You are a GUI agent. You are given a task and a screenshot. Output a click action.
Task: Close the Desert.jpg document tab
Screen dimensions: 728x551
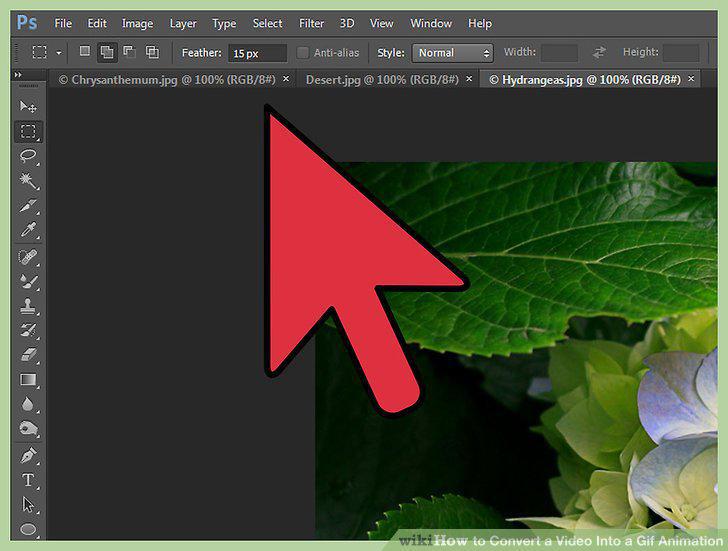469,79
